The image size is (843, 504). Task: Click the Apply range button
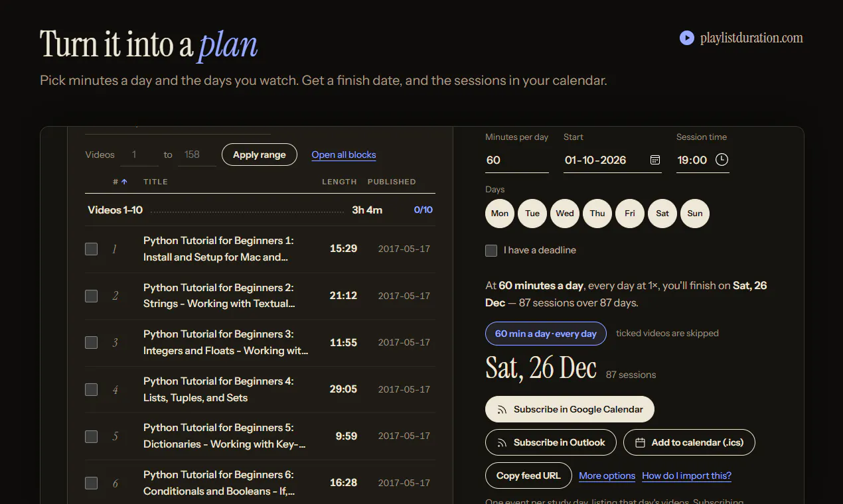coord(260,155)
